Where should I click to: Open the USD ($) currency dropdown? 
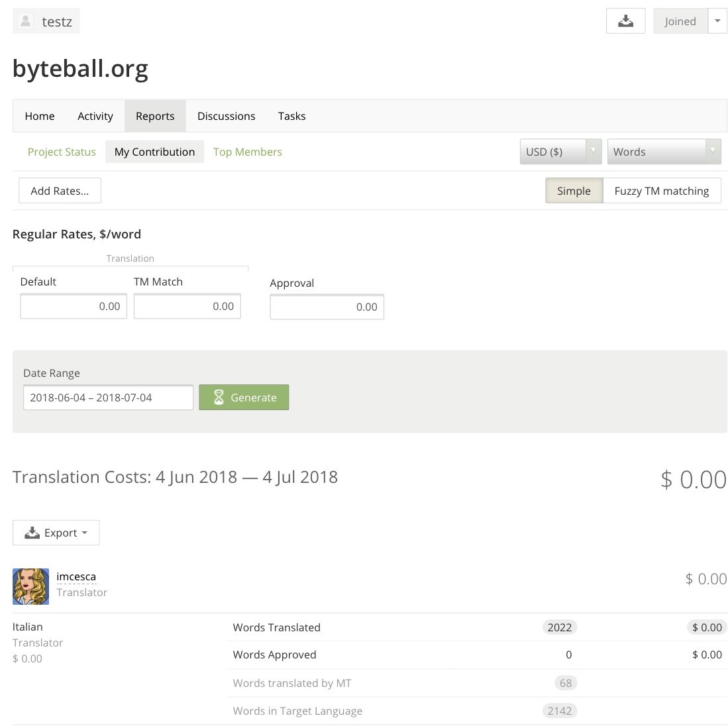(560, 152)
